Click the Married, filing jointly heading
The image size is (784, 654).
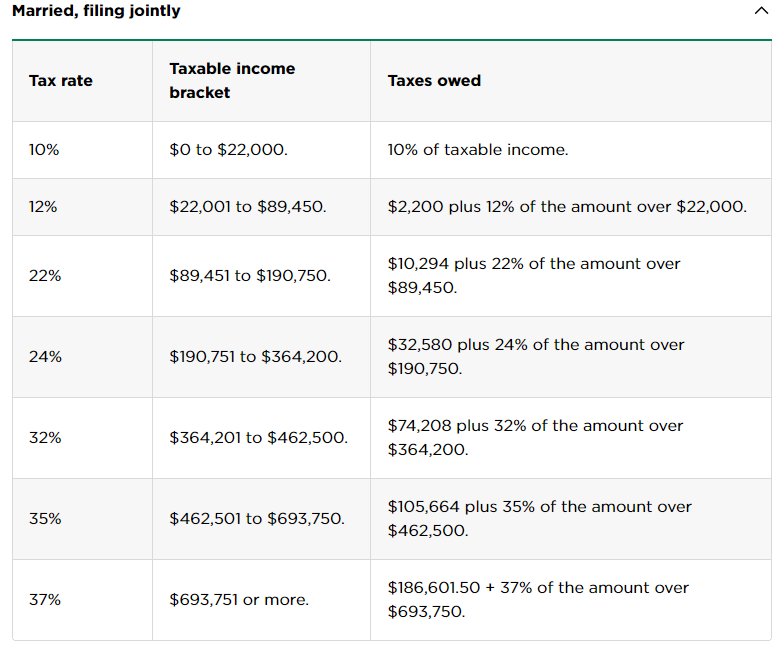96,10
